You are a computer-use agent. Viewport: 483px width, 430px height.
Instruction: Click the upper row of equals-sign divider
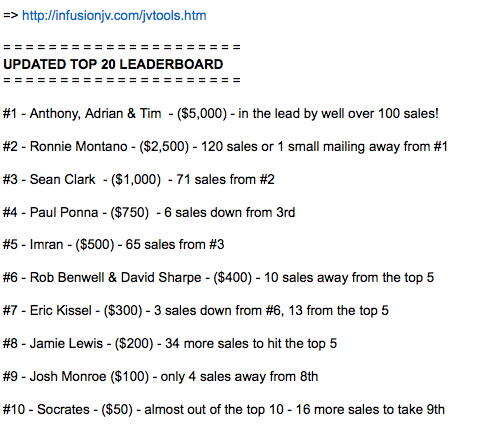[122, 47]
